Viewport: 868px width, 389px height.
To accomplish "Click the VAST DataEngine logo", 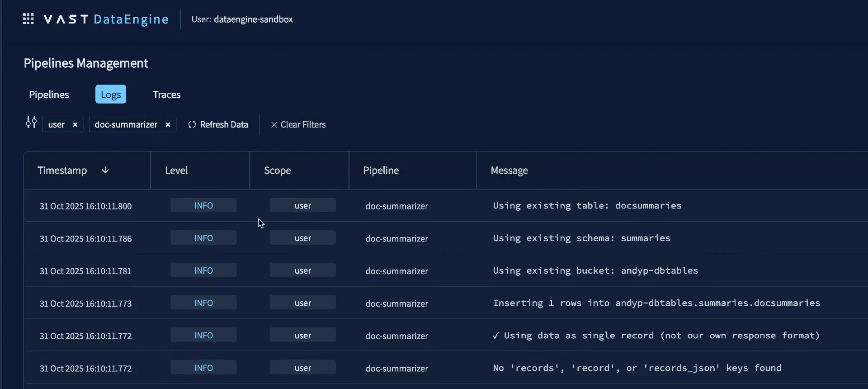I will pyautogui.click(x=106, y=19).
